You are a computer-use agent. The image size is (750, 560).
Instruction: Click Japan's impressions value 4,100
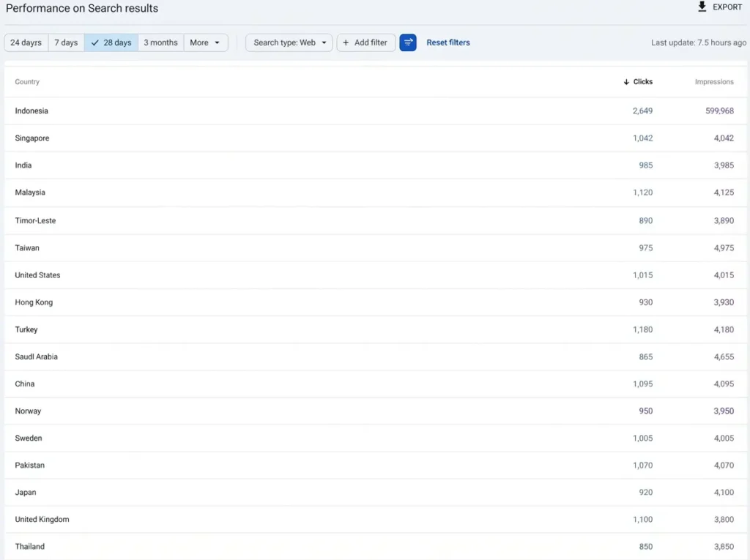pyautogui.click(x=724, y=493)
